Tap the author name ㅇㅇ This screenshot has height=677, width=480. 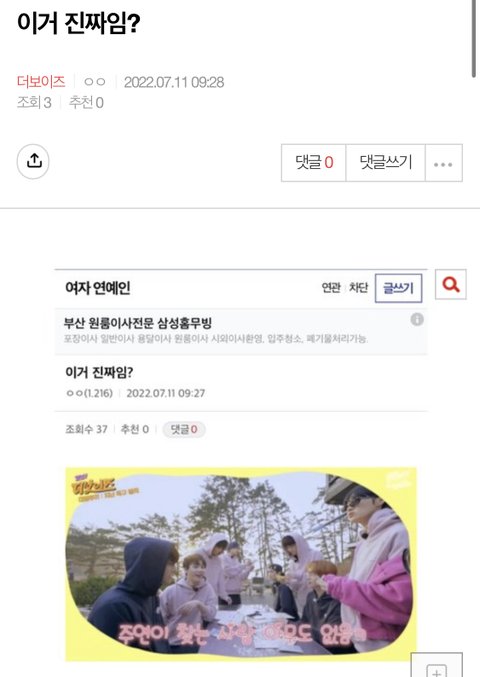pos(95,82)
